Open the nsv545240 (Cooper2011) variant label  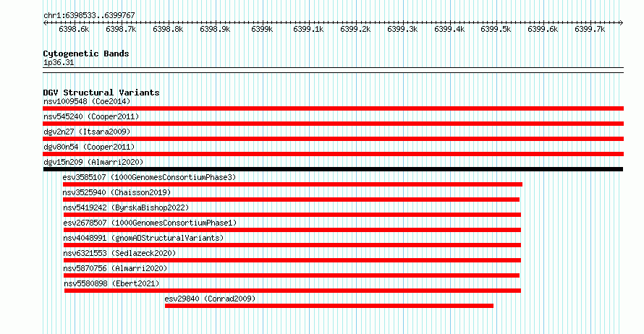click(91, 116)
